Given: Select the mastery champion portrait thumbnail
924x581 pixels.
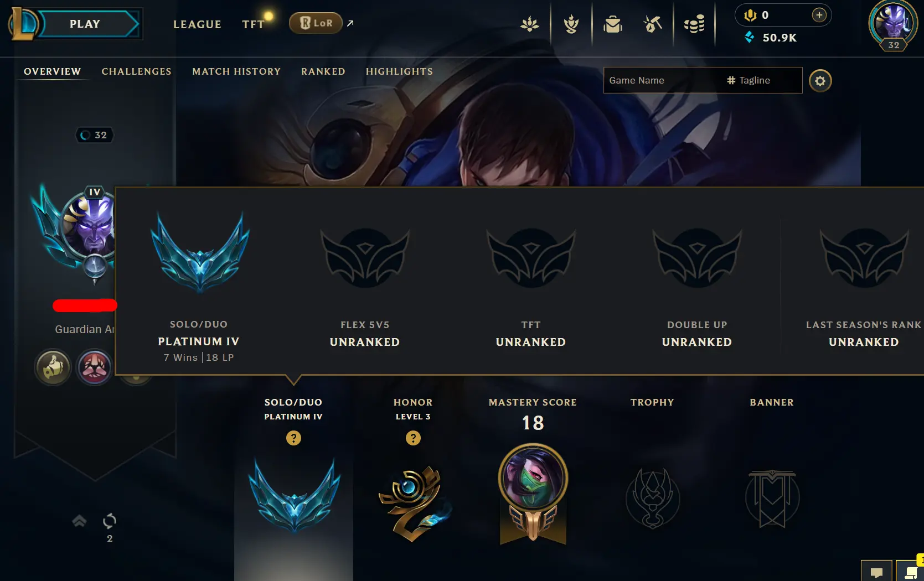Looking at the screenshot, I should coord(533,478).
